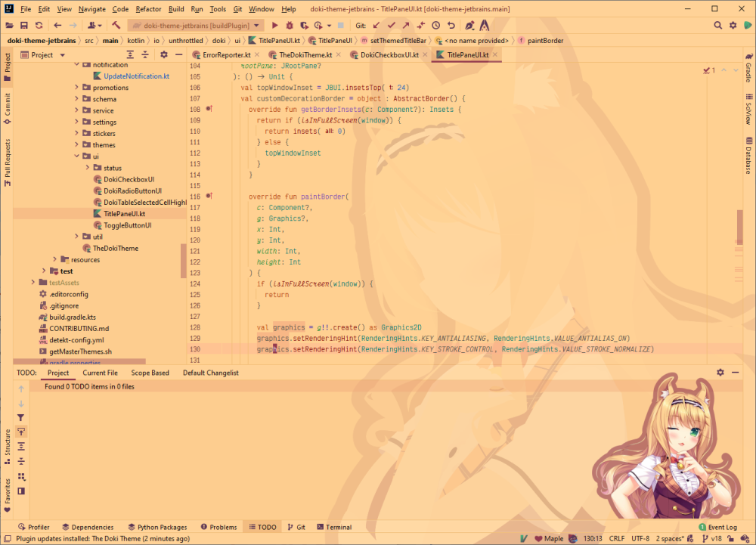
Task: Click override gutter icon on line 116
Action: (x=209, y=196)
